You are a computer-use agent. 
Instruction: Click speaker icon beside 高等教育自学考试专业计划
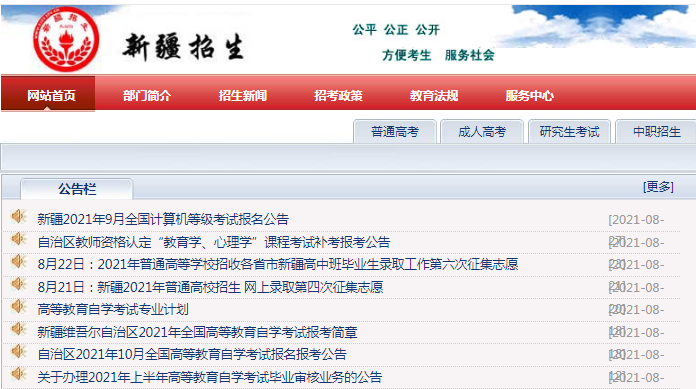(x=19, y=306)
